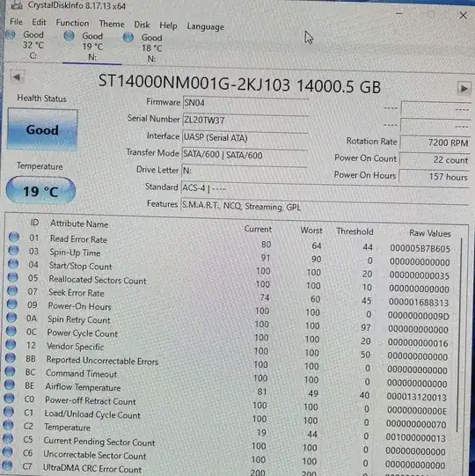
Task: Click status icon for Uncorrectable Sector Count
Action: [x=8, y=451]
